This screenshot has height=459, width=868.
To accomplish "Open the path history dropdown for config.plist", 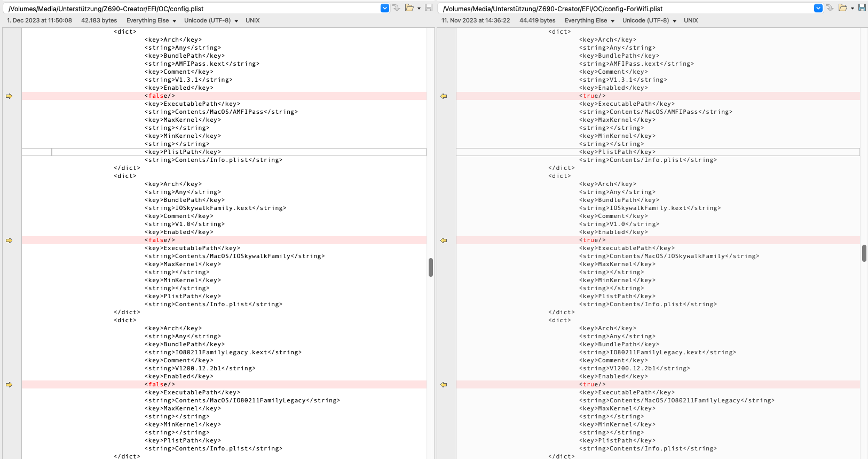I will tap(385, 8).
